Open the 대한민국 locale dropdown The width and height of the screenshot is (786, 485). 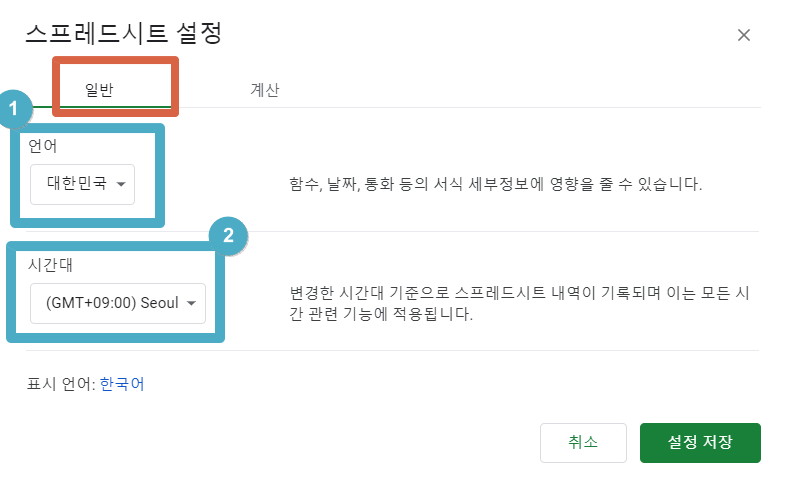pyautogui.click(x=83, y=184)
